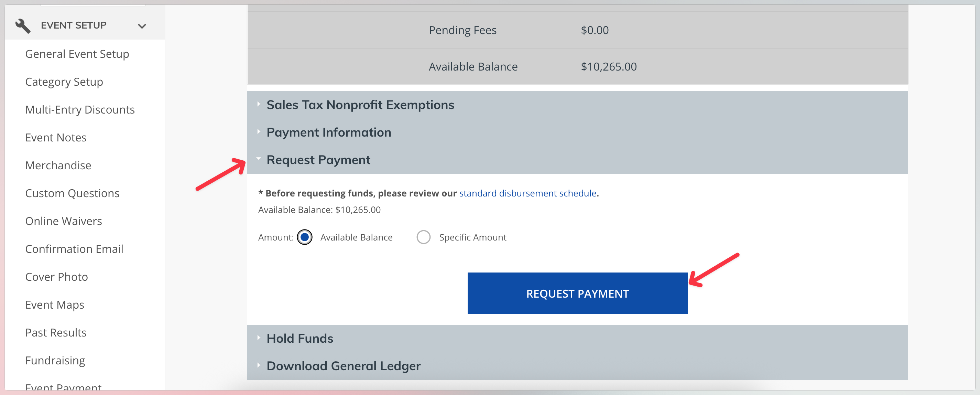Choose the Specific Amount radio option

click(x=423, y=237)
